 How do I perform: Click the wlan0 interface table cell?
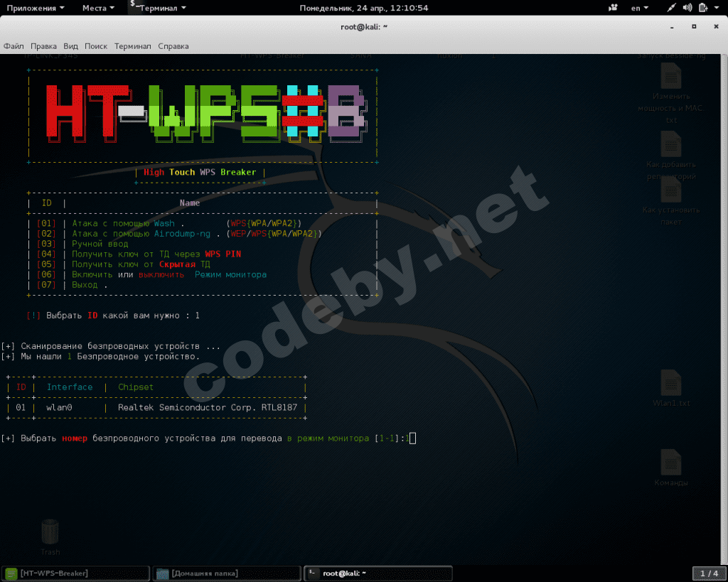pyautogui.click(x=59, y=407)
